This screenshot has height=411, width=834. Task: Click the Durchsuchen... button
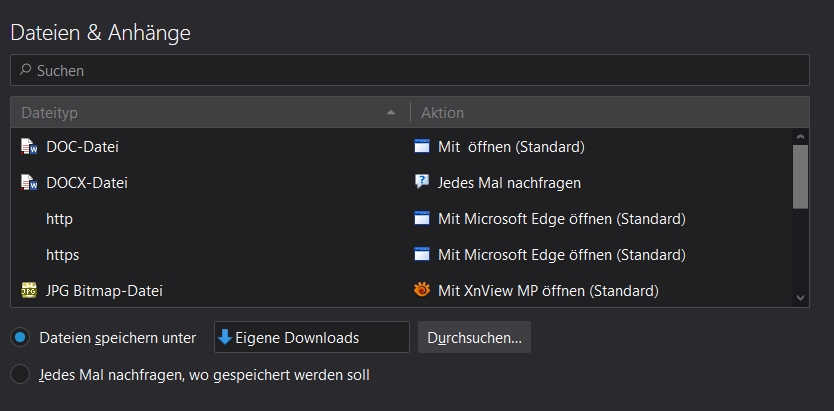tap(474, 338)
